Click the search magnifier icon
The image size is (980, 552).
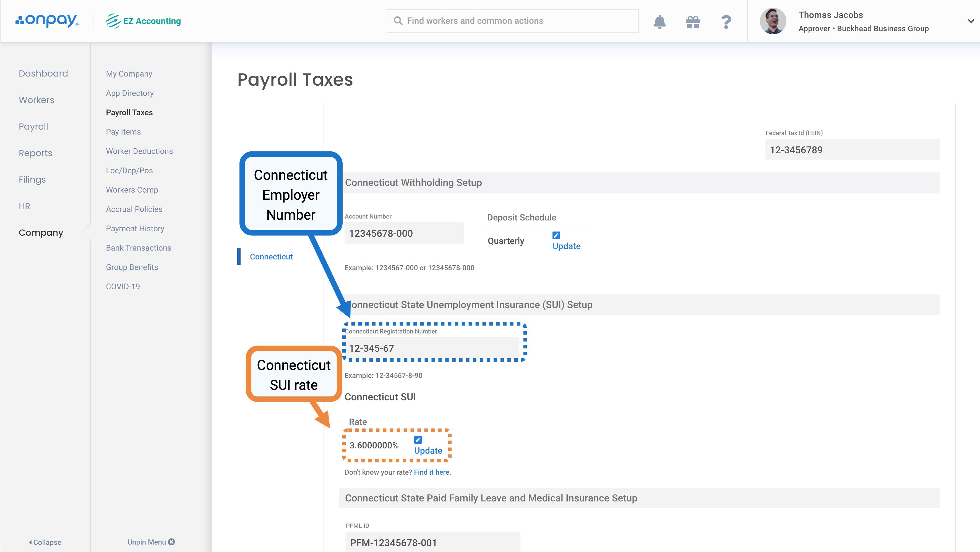point(398,21)
